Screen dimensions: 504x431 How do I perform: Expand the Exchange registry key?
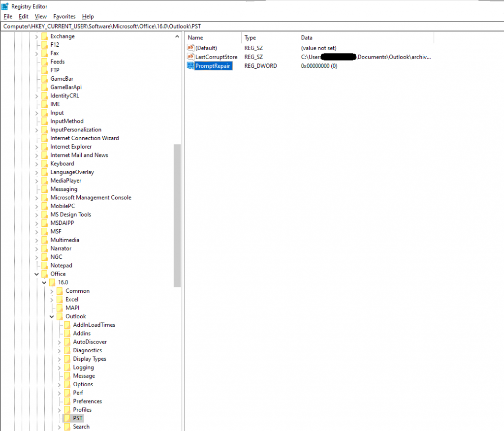[x=36, y=36]
